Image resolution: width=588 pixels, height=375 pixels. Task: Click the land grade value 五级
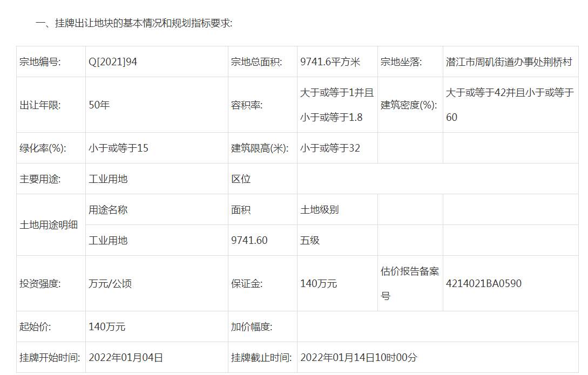(310, 240)
